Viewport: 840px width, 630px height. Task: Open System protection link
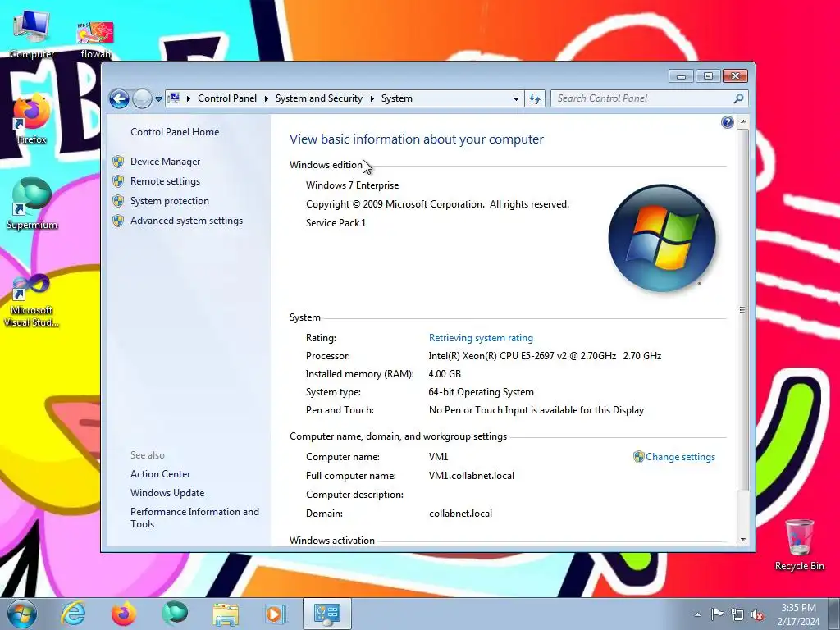click(169, 201)
